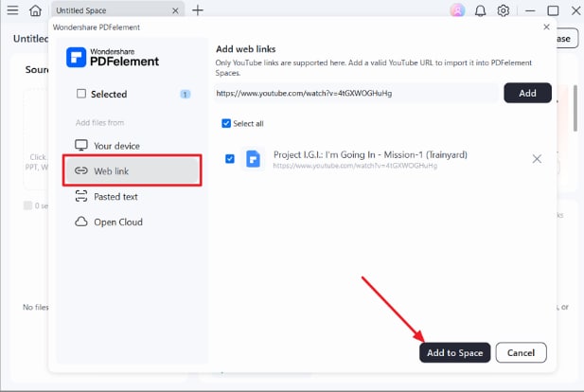Open a new tab with plus icon

(198, 10)
